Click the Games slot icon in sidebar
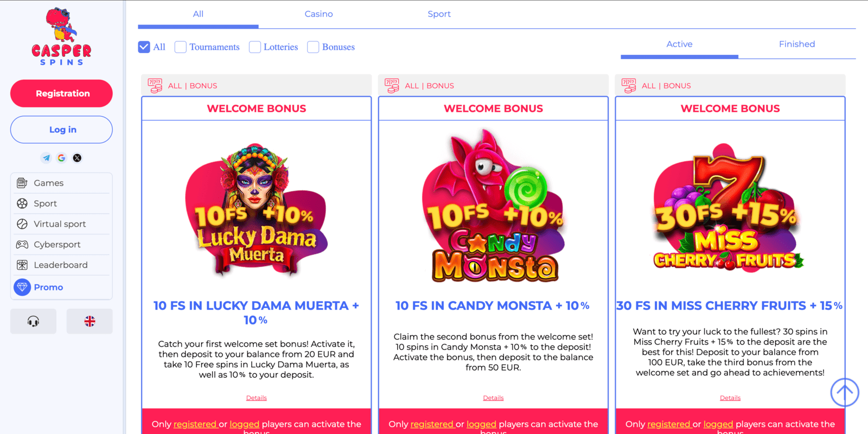This screenshot has width=868, height=434. (x=22, y=183)
